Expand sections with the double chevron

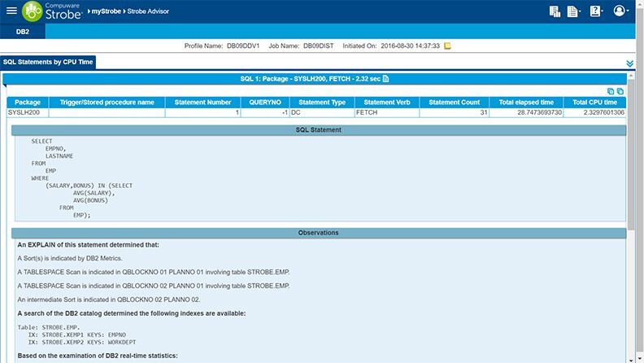(629, 63)
